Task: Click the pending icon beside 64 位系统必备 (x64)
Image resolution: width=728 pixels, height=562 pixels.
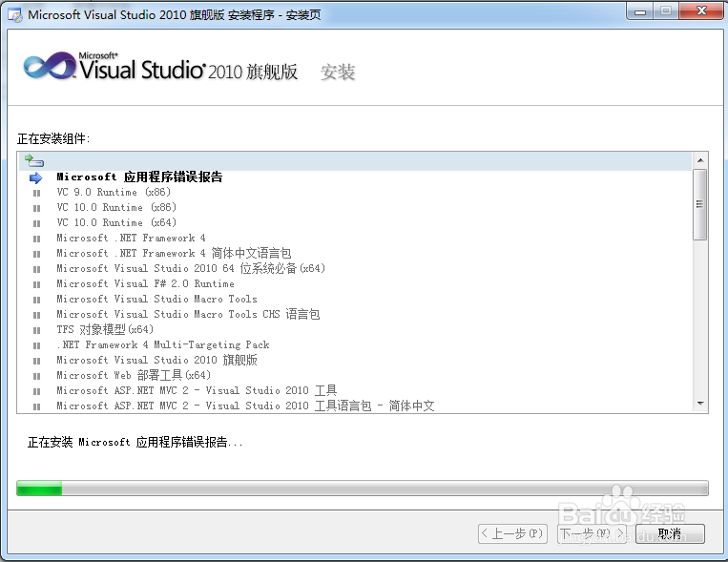Action: coord(36,269)
